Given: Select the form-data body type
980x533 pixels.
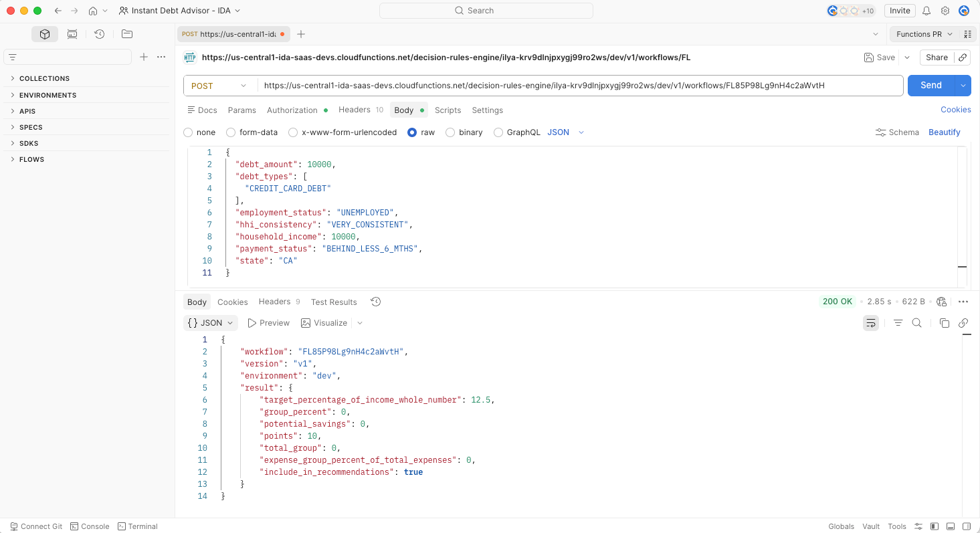Looking at the screenshot, I should tap(231, 132).
